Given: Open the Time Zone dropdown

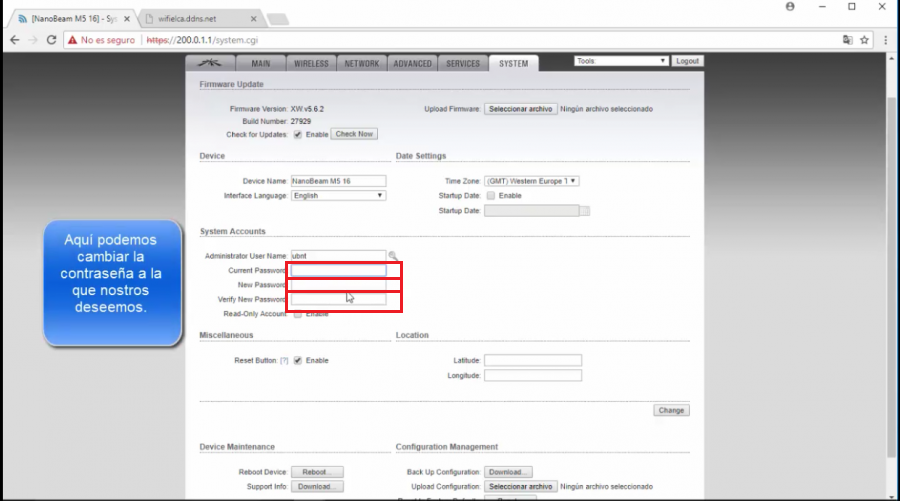Looking at the screenshot, I should (x=532, y=181).
